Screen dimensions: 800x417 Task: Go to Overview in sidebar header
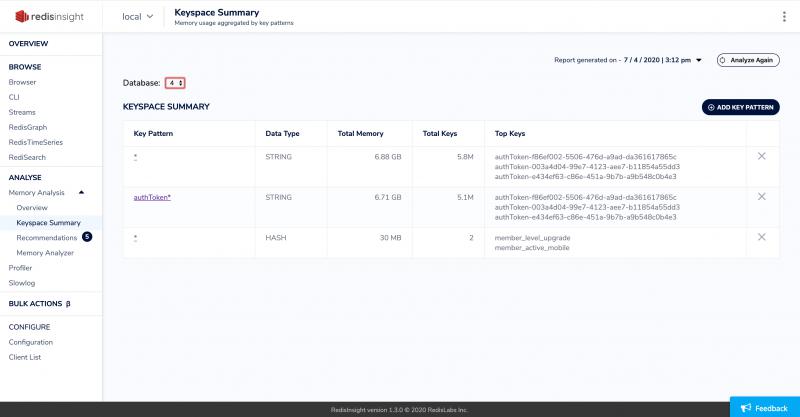[x=29, y=43]
